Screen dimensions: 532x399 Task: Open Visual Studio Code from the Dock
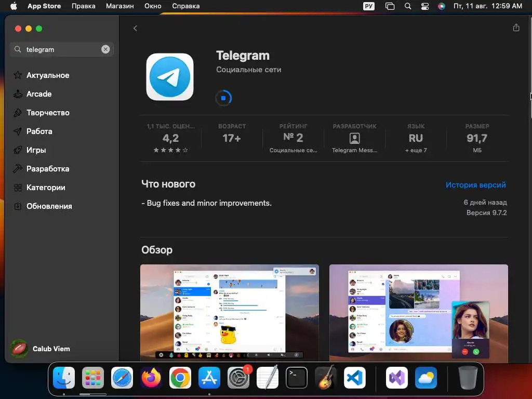click(x=355, y=377)
